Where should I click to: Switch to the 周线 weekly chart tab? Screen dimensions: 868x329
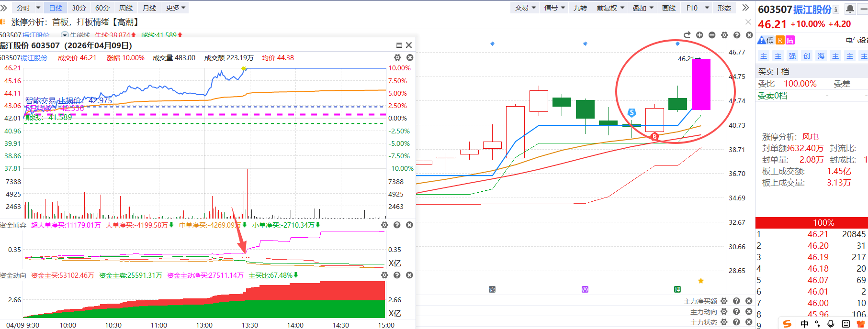[126, 8]
